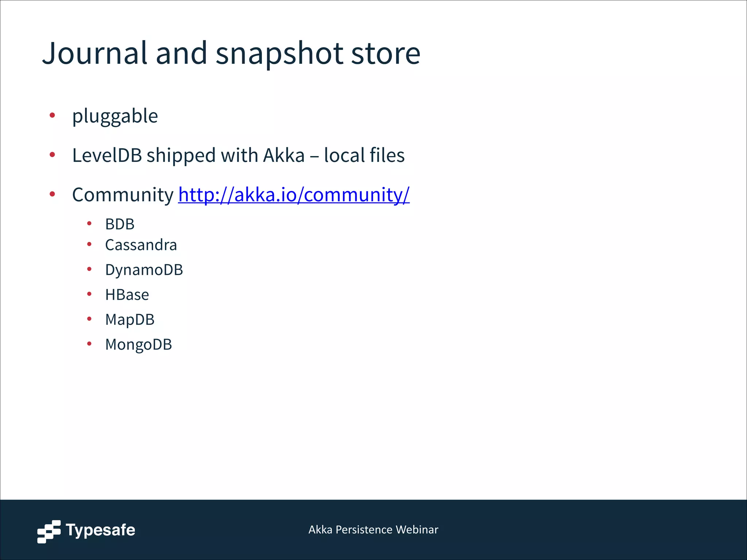Click the 'Akka Persistence Webinar' footer text
Screen dimensions: 747x560
373,529
